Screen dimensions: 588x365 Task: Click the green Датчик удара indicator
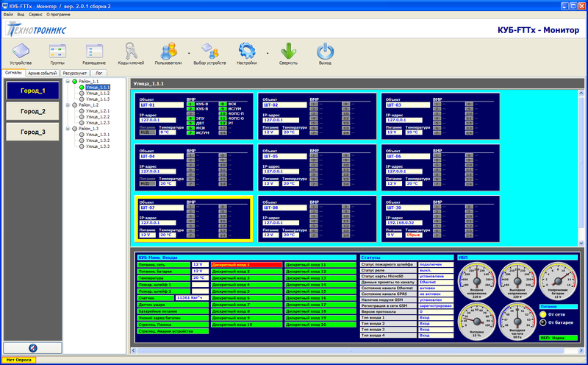click(173, 305)
